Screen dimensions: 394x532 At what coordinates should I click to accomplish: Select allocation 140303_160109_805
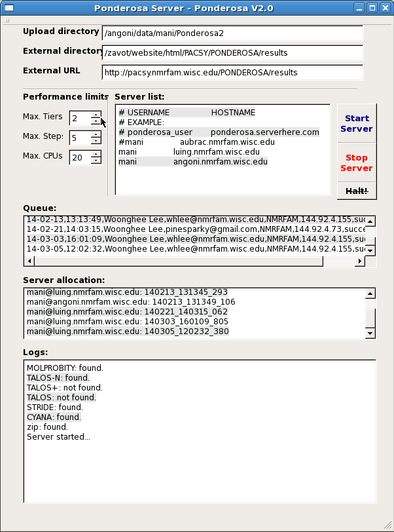[128, 322]
